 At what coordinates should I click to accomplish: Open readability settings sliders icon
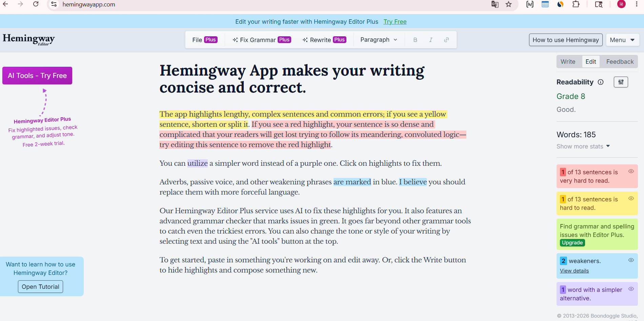pyautogui.click(x=621, y=82)
